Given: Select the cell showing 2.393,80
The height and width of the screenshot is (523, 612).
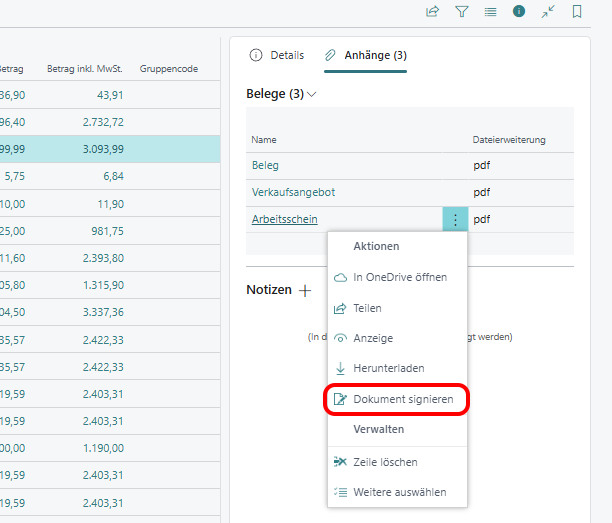Looking at the screenshot, I should coord(103,258).
